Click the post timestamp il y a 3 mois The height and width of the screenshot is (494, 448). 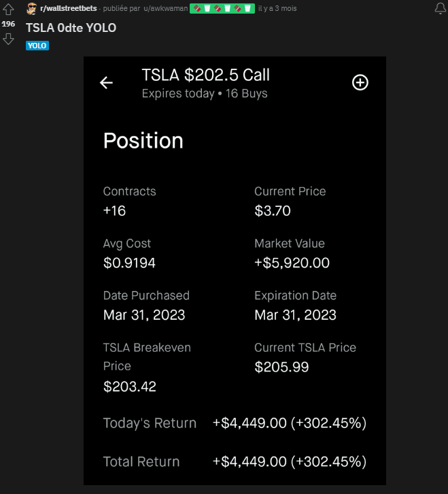(x=277, y=9)
